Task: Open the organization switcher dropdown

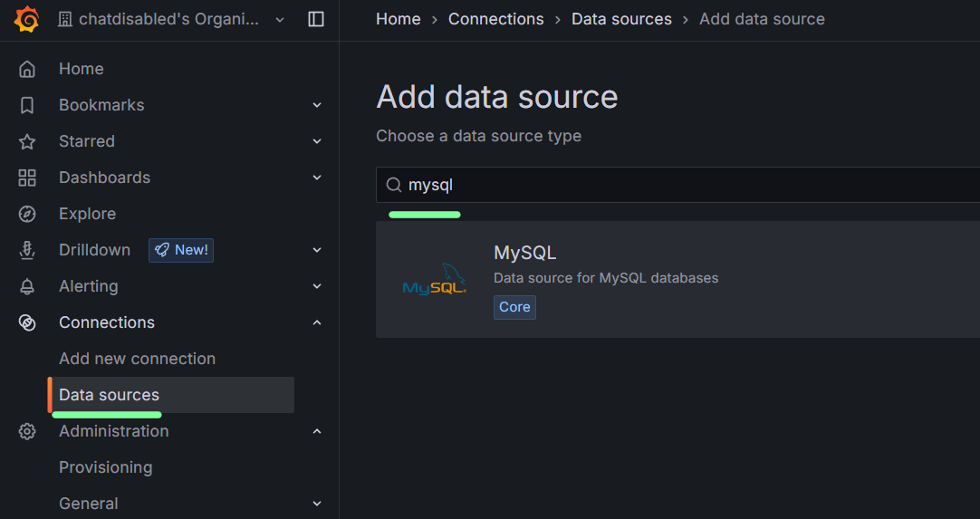Action: (x=280, y=19)
